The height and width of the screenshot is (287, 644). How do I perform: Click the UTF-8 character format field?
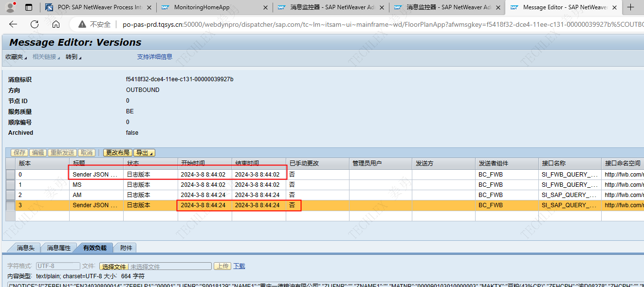pos(58,266)
